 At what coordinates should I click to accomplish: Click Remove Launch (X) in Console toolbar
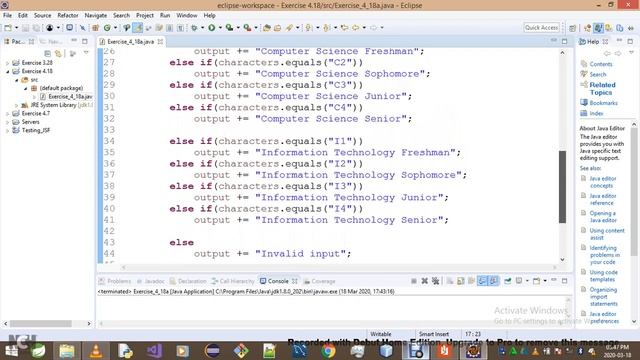pos(424,281)
